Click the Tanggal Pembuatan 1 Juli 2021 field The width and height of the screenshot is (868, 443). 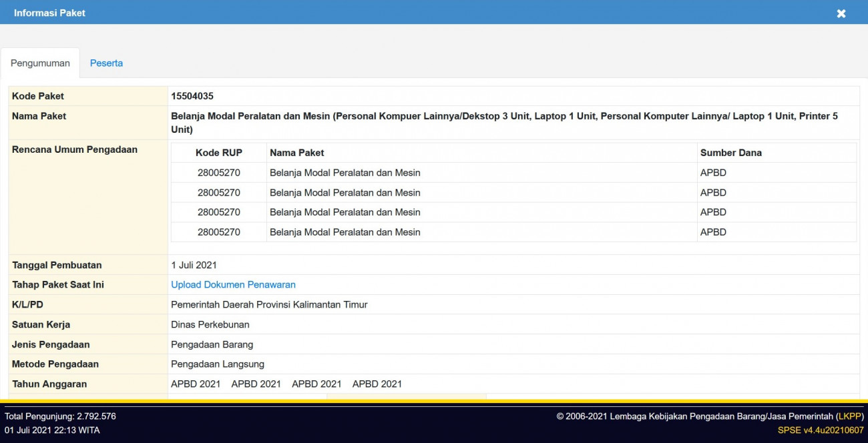point(195,264)
